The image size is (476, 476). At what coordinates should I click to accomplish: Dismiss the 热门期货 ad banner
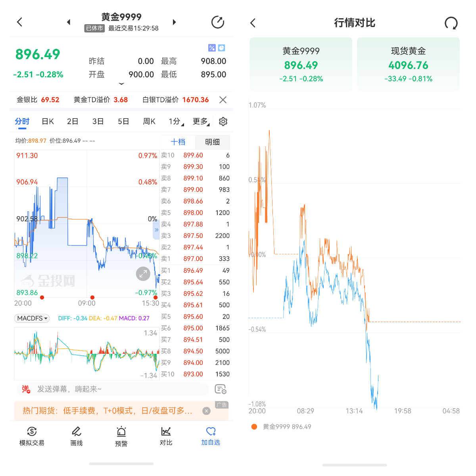coord(206,411)
